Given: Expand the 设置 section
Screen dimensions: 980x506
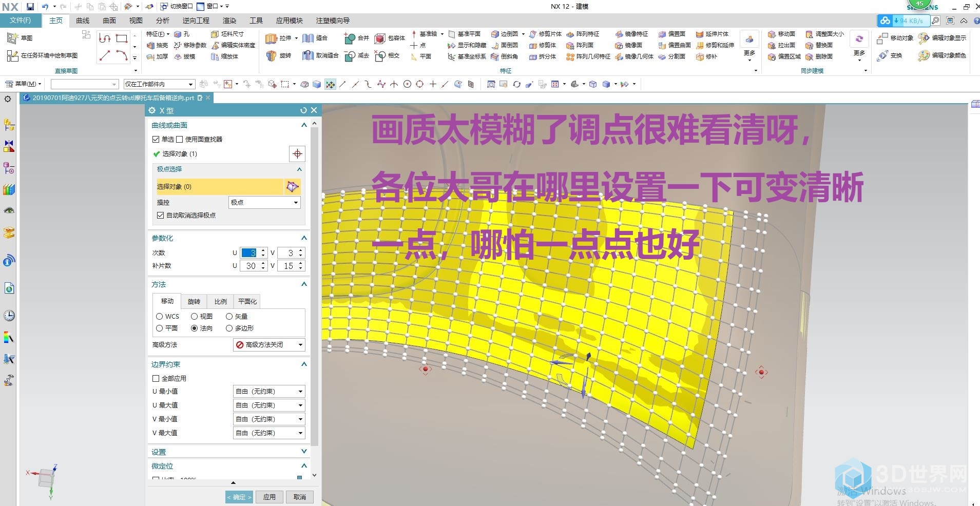Looking at the screenshot, I should click(304, 452).
